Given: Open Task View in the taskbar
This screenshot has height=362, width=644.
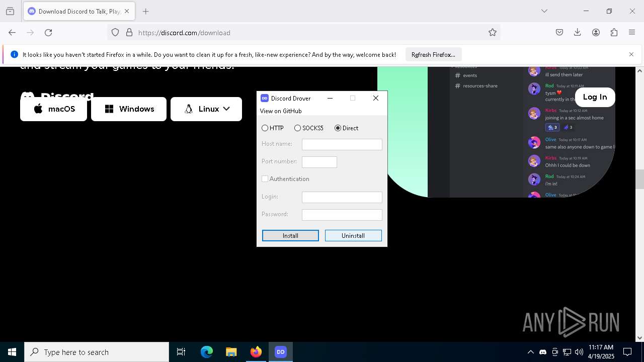Looking at the screenshot, I should (181, 352).
